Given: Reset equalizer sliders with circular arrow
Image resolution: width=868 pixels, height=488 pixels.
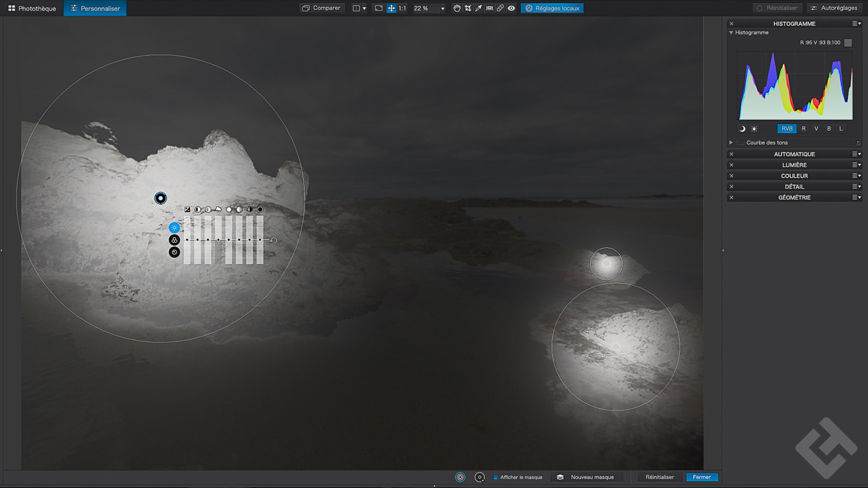Looking at the screenshot, I should (274, 240).
